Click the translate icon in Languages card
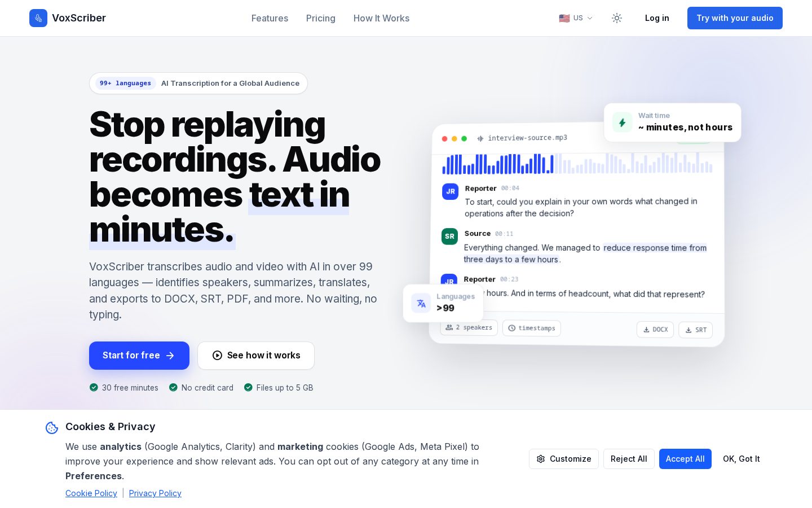This screenshot has height=508, width=812. coord(421,303)
